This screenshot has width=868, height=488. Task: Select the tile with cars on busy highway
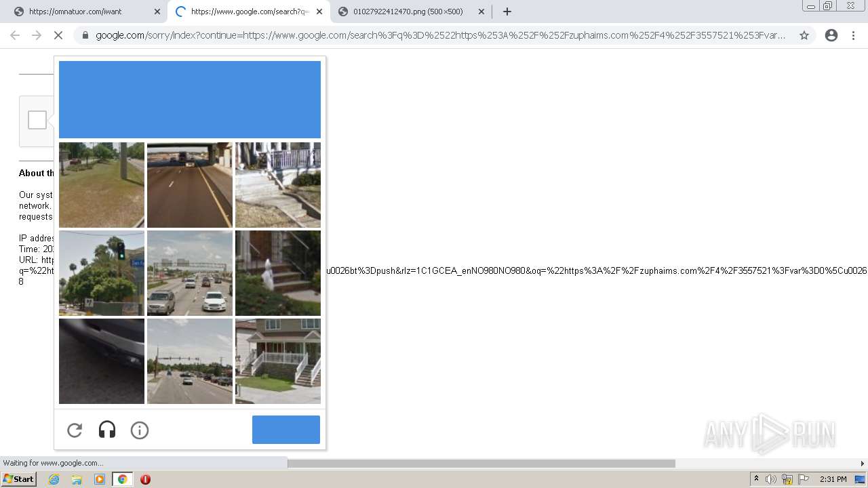(x=190, y=273)
